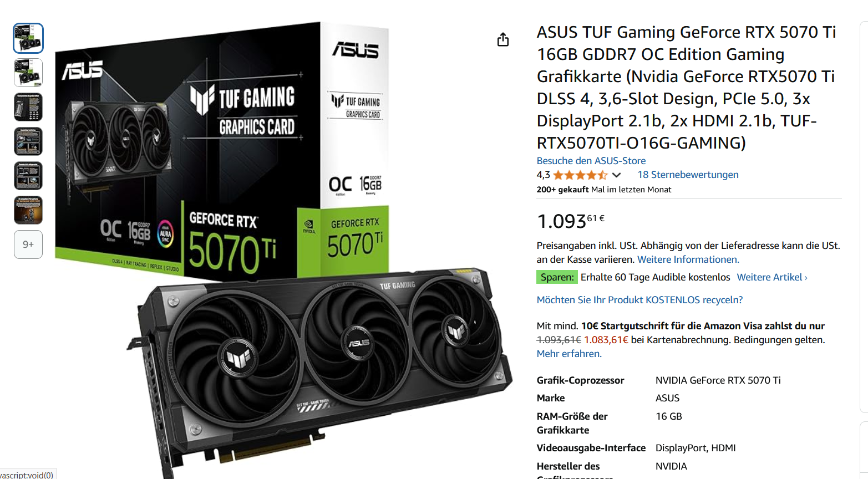
Task: Click the product title text
Action: (x=687, y=87)
